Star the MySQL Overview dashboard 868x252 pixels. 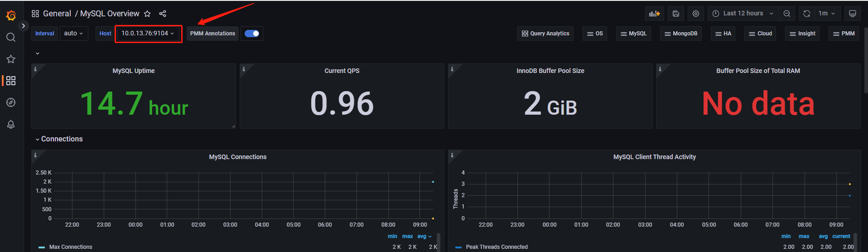tap(147, 14)
